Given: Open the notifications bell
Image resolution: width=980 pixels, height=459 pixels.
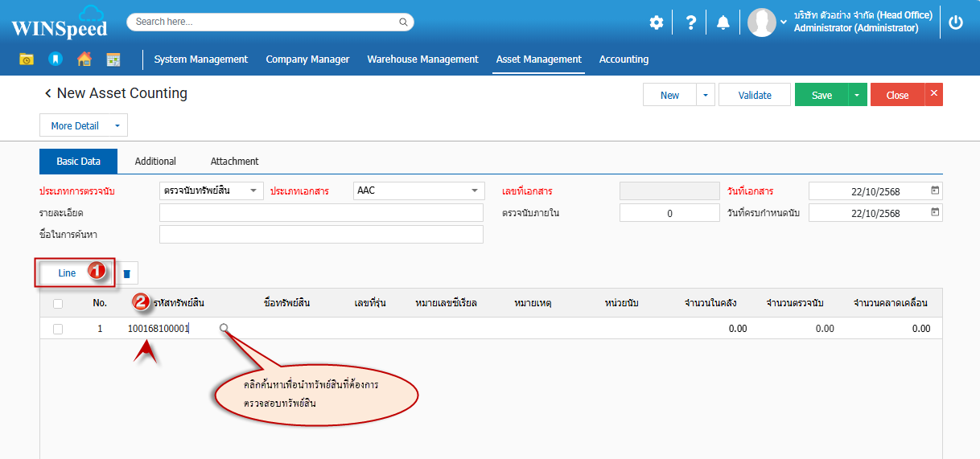Looking at the screenshot, I should click(723, 23).
